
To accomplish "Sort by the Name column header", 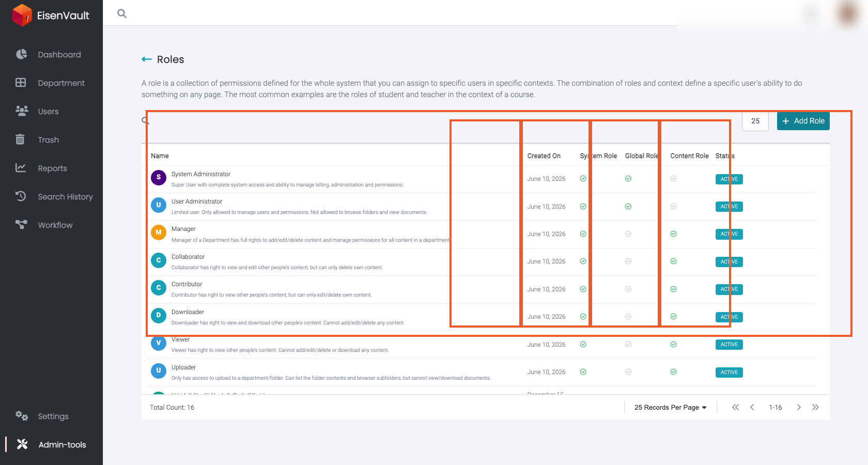I will pyautogui.click(x=160, y=156).
